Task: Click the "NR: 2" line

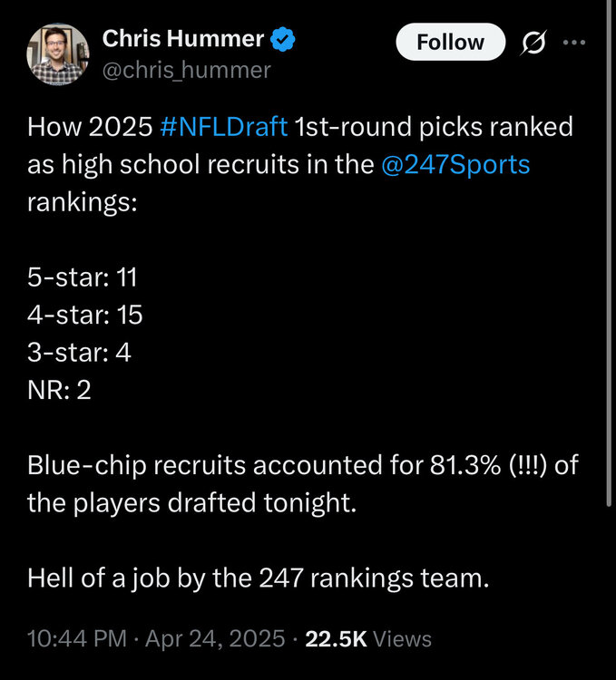Action: pyautogui.click(x=59, y=390)
